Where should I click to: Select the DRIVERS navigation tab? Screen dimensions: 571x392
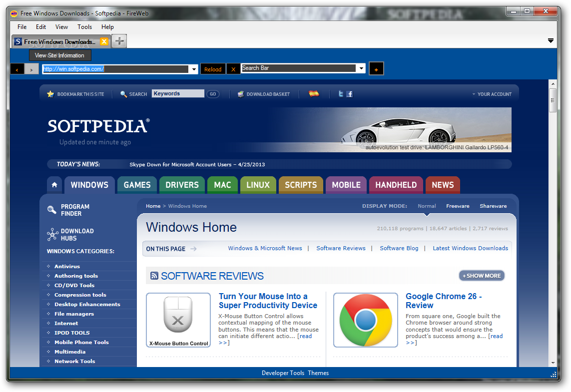pos(182,185)
